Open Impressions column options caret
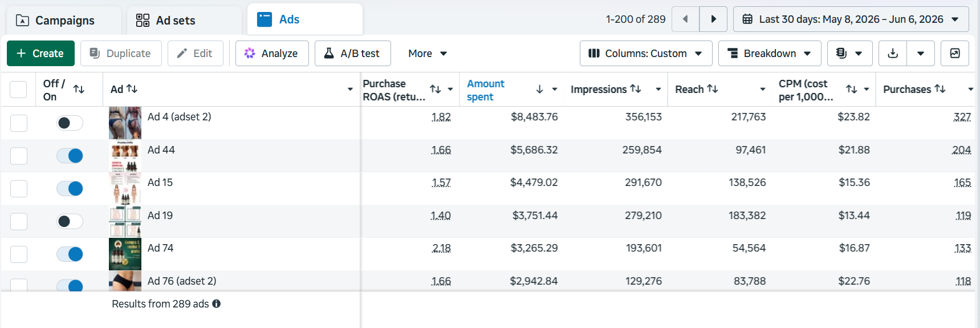This screenshot has width=980, height=328. pos(658,90)
